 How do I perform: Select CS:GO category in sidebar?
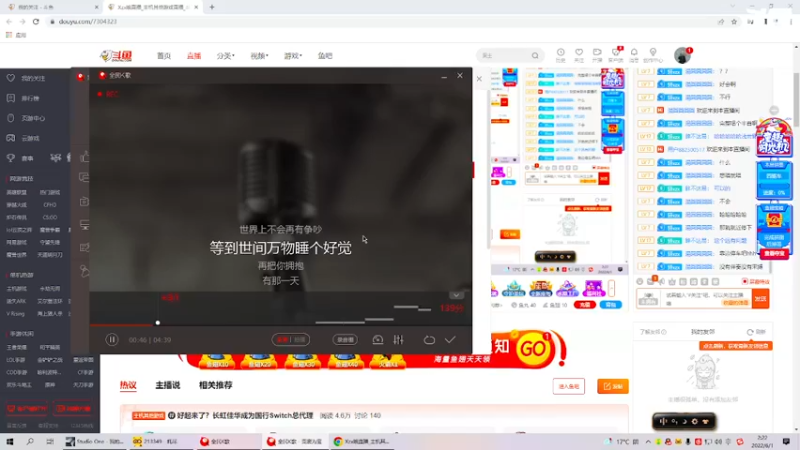point(49,217)
